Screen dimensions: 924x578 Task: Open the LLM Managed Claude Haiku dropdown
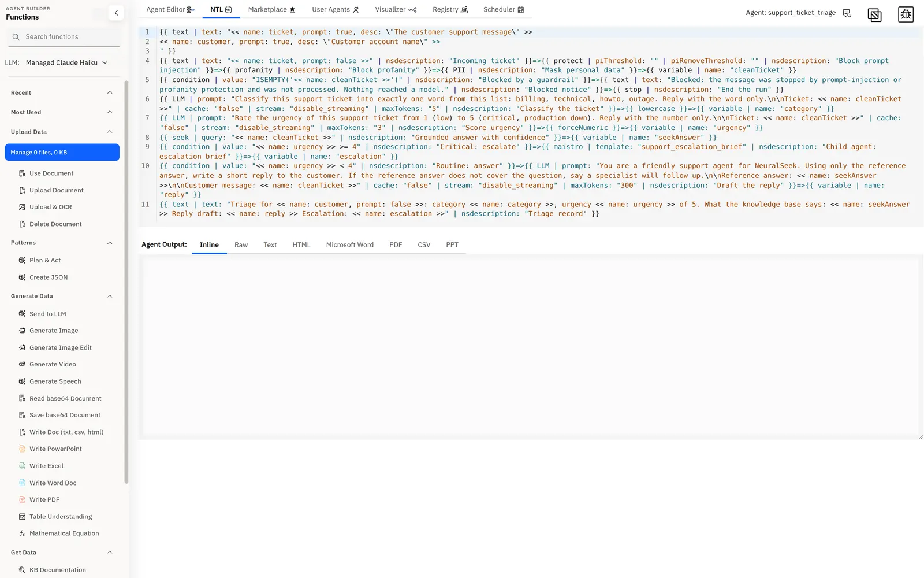[66, 63]
